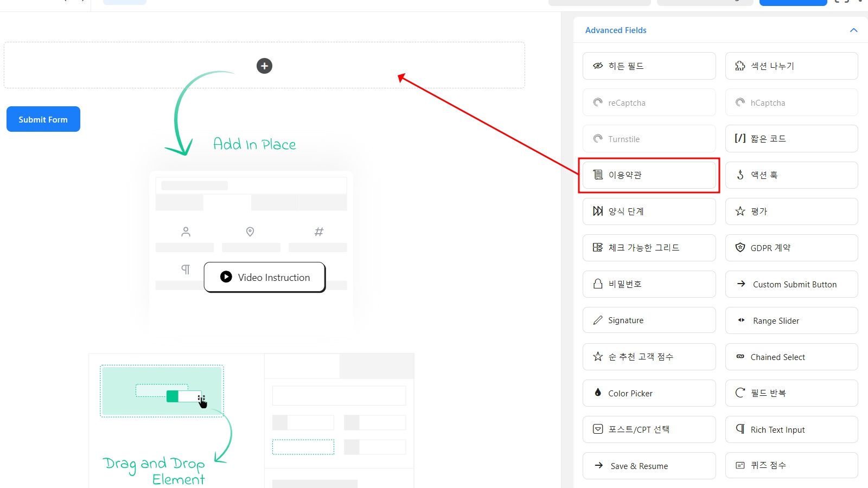Click the document icon on 이용약관
The height and width of the screenshot is (488, 868).
click(x=598, y=175)
